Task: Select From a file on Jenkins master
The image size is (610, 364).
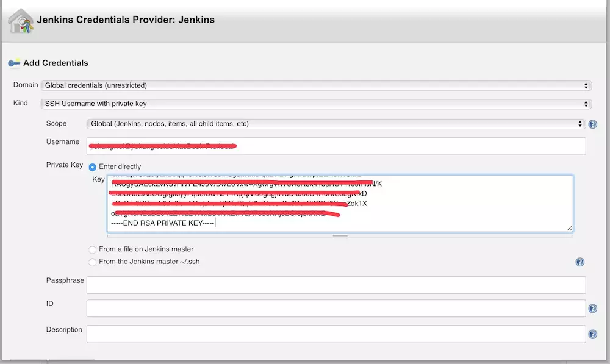Action: [92, 249]
